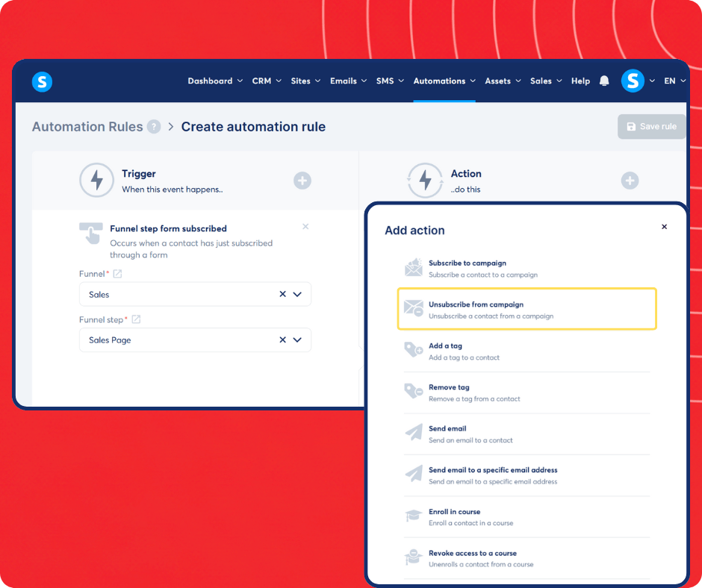Open the CRM menu
Image resolution: width=702 pixels, height=588 pixels.
267,81
